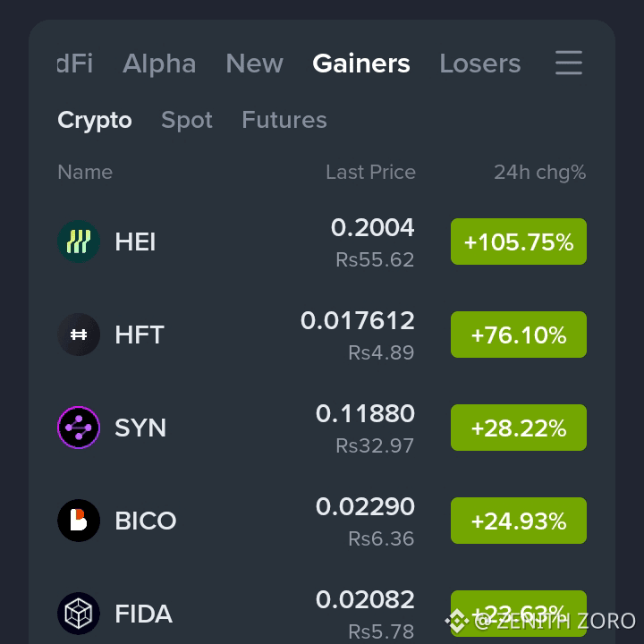This screenshot has height=644, width=644.
Task: Sort by Name column header
Action: [85, 172]
